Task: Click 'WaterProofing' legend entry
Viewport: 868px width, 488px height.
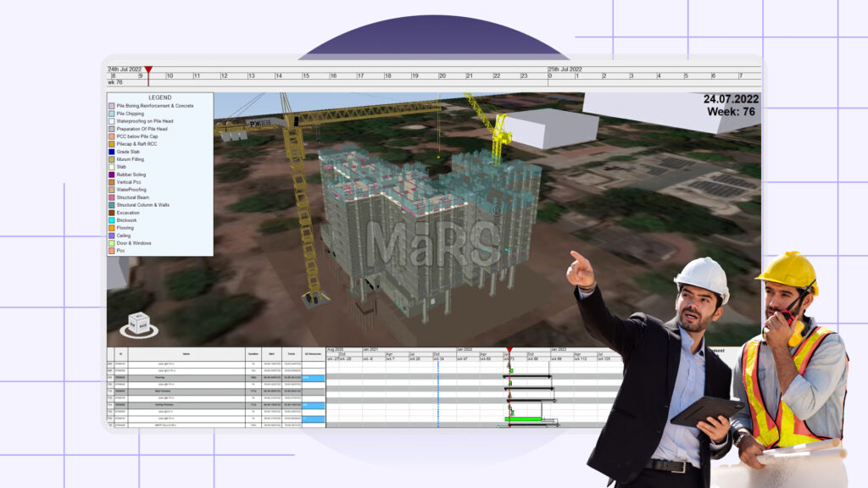Action: [x=131, y=190]
